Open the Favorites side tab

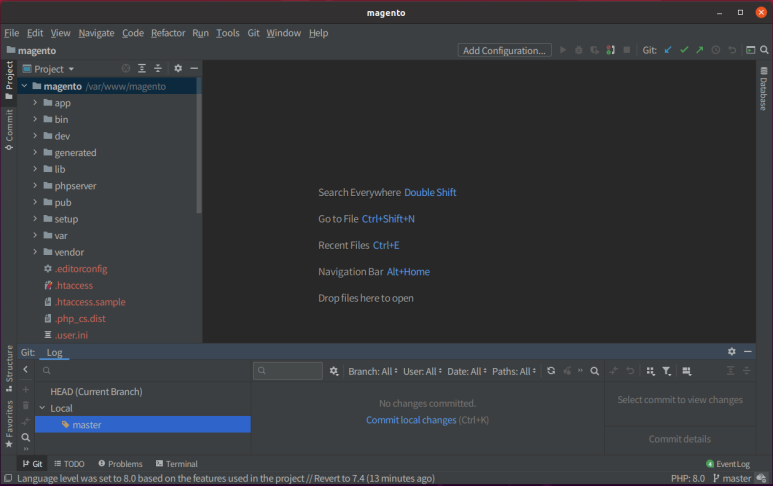[9, 424]
